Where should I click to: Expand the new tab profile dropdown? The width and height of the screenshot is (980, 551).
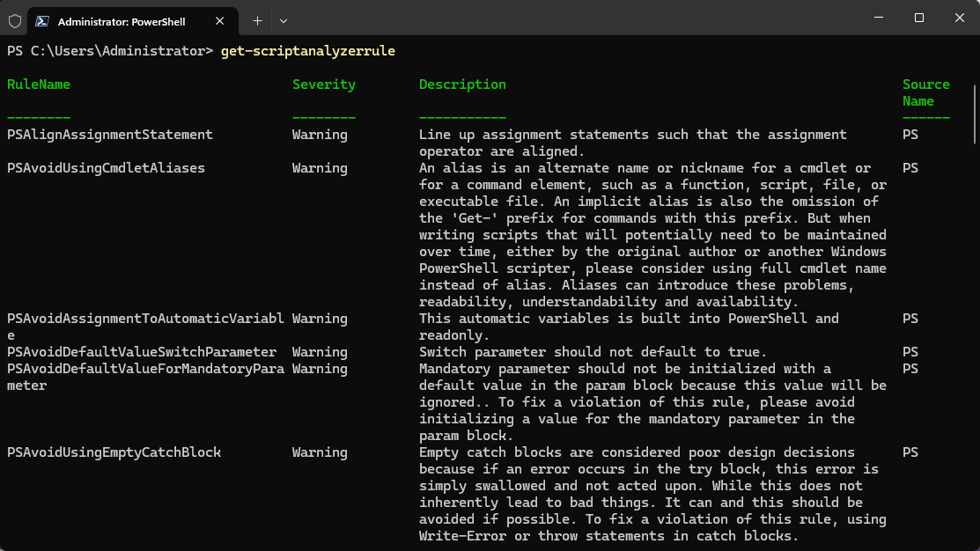tap(284, 20)
